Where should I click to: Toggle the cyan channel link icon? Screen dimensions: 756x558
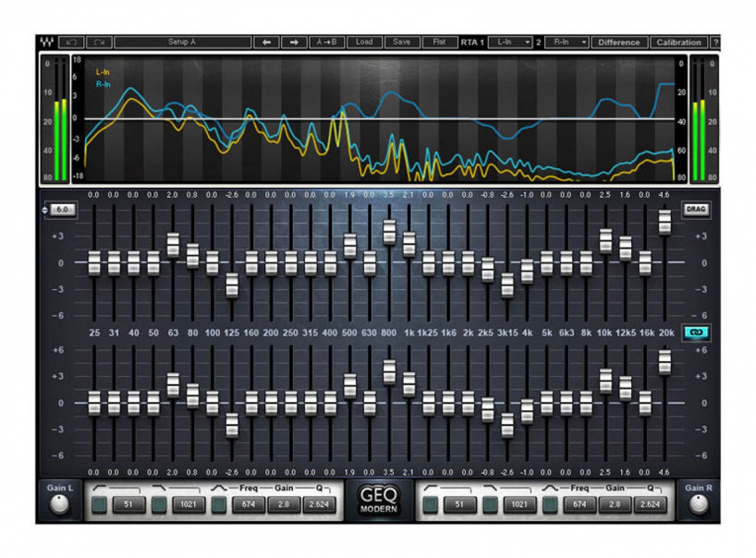pyautogui.click(x=696, y=332)
